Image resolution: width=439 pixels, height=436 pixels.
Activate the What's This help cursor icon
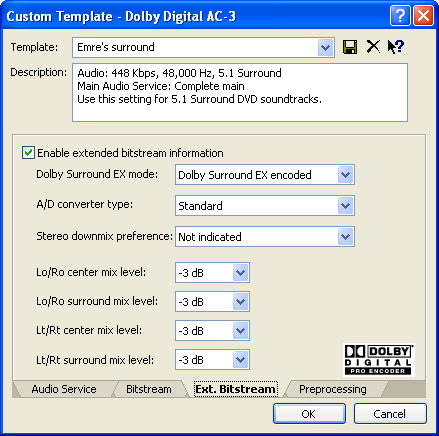[396, 47]
